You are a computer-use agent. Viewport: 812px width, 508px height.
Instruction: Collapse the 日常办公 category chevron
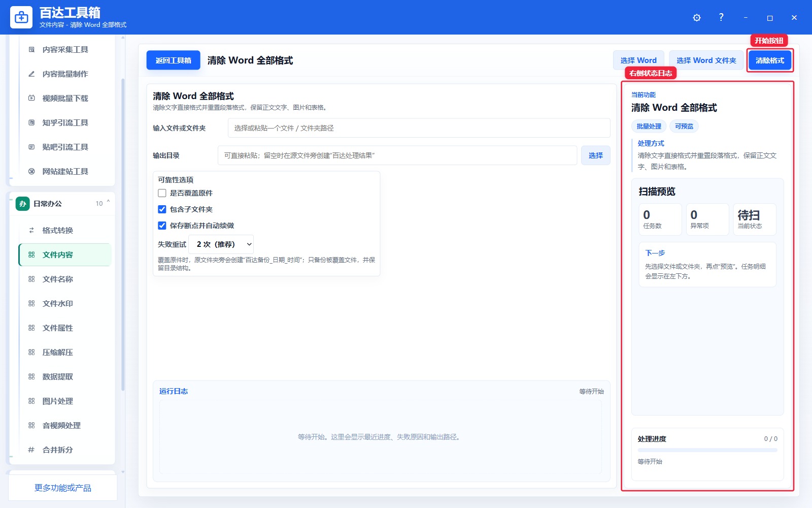coord(108,203)
